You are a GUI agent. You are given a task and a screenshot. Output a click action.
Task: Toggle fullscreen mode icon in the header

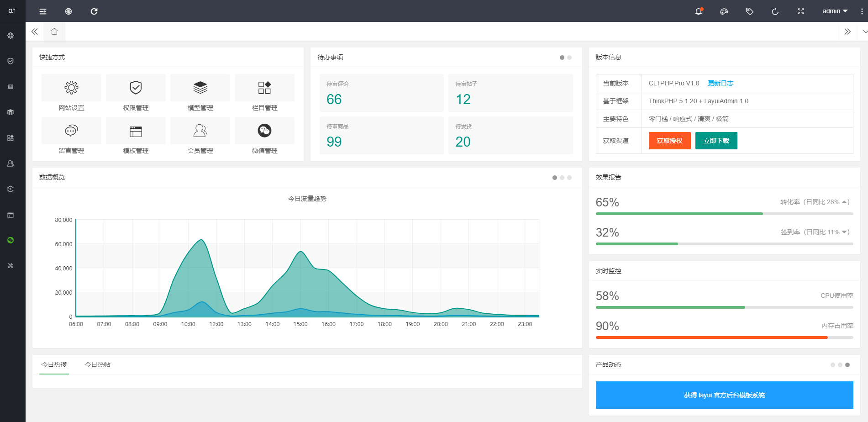point(801,11)
